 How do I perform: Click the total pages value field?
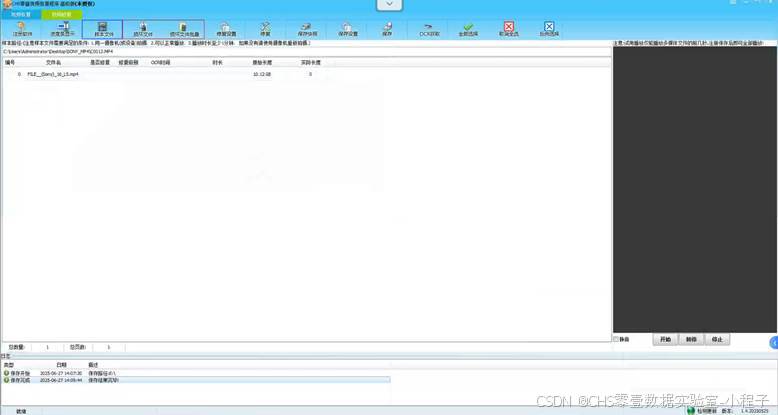pos(109,347)
